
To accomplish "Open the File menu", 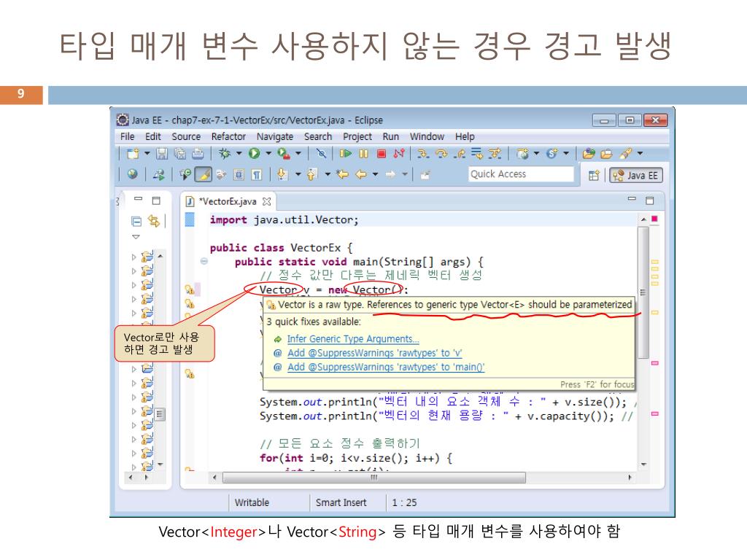I will (x=127, y=136).
